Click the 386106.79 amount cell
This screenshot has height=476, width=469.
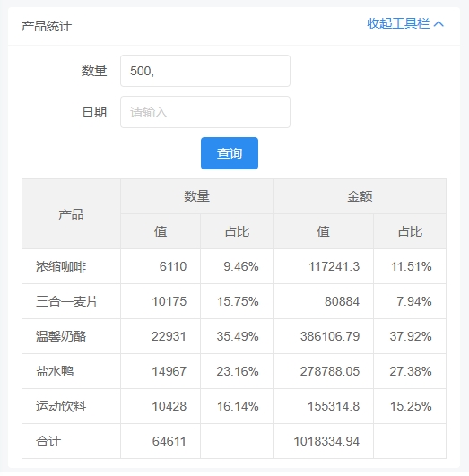coord(323,336)
